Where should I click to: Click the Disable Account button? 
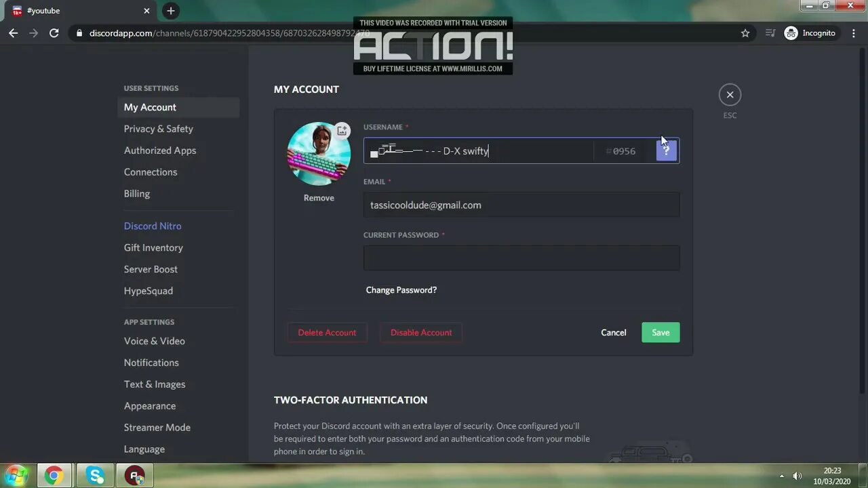pyautogui.click(x=421, y=332)
